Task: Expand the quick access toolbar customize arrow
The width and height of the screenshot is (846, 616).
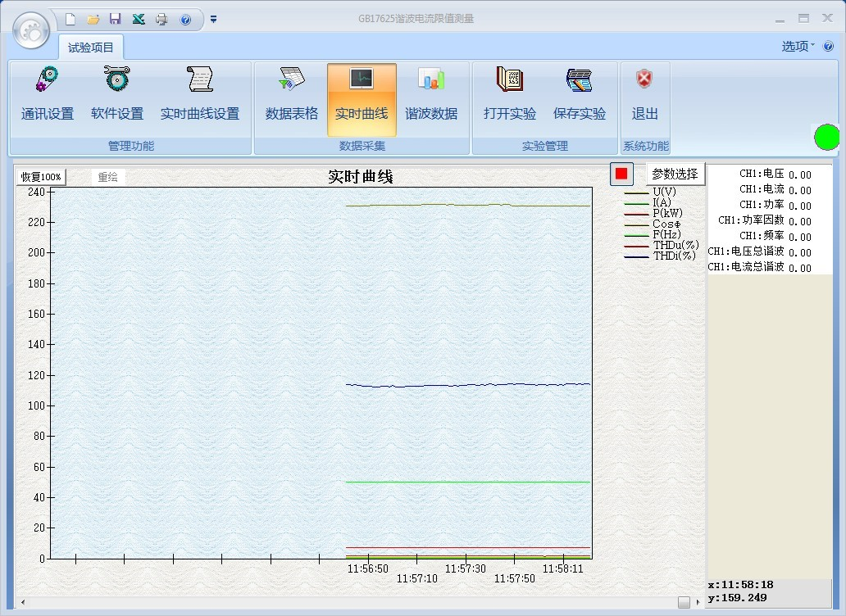Action: pos(213,19)
